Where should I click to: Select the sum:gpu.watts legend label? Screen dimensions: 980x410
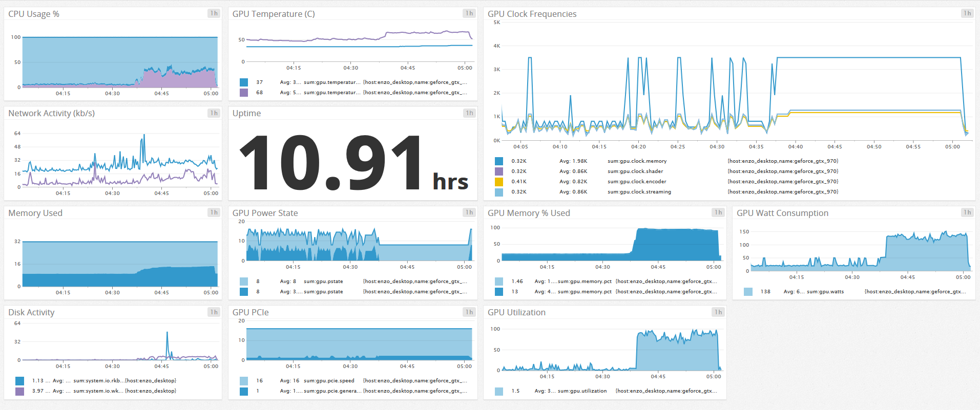[825, 292]
